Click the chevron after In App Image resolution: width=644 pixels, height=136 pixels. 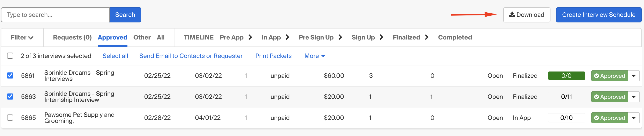287,37
